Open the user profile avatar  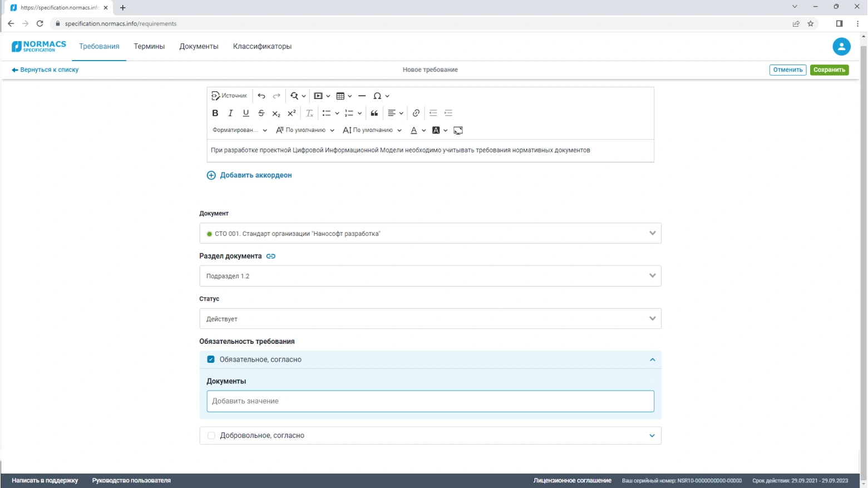point(841,47)
